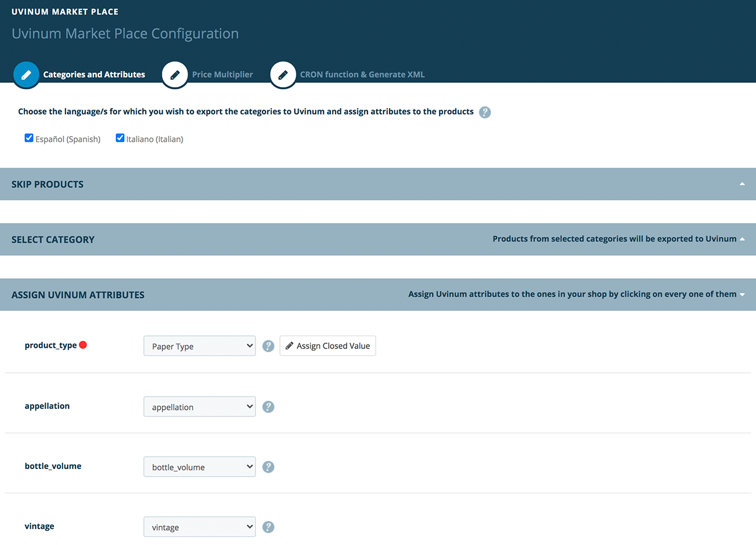
Task: Click the pencil icon beside CRON function
Action: click(283, 75)
